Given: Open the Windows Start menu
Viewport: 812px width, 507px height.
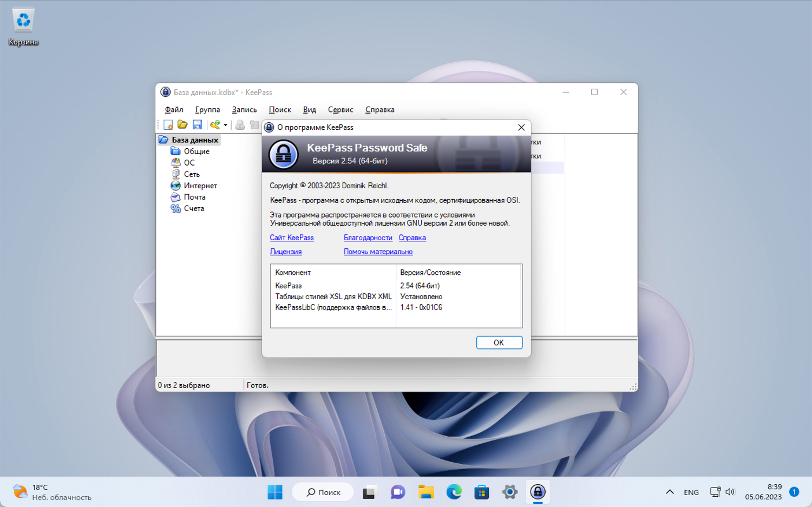Looking at the screenshot, I should click(275, 492).
